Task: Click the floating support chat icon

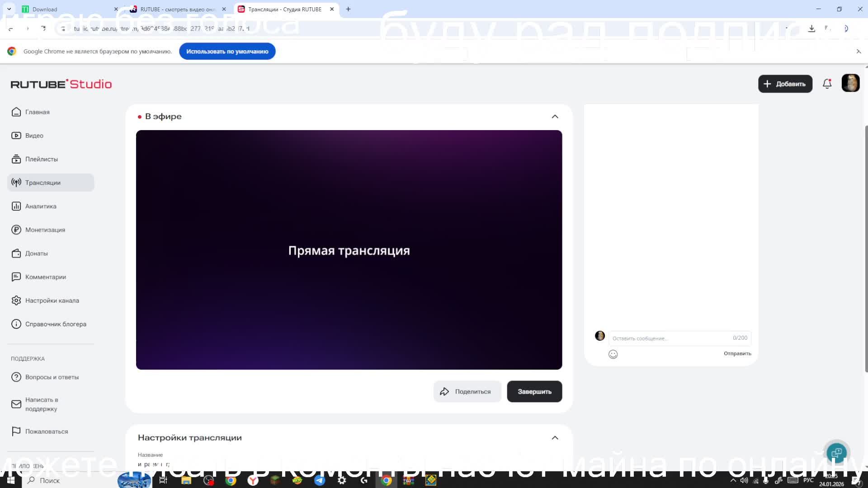Action: (x=836, y=452)
